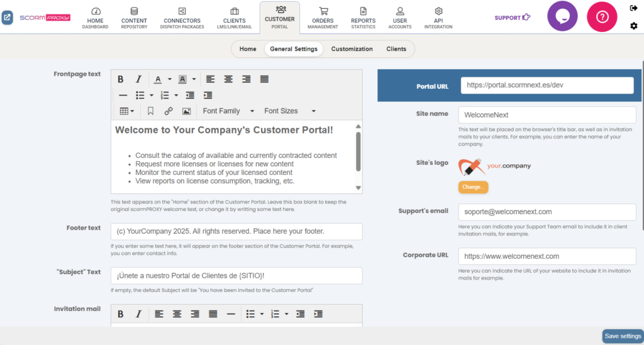
Task: Increase indent in Frontpage editor
Action: click(208, 96)
